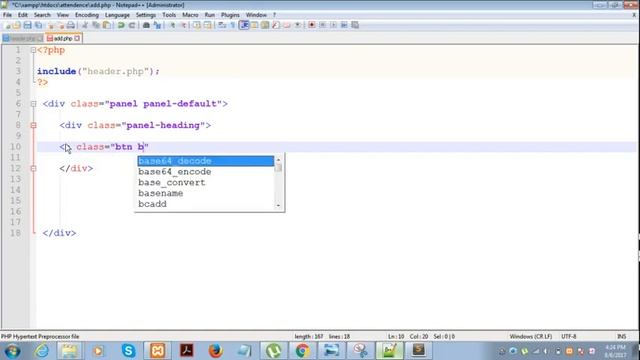
Task: Click the Save file toolbar icon
Action: point(27,25)
